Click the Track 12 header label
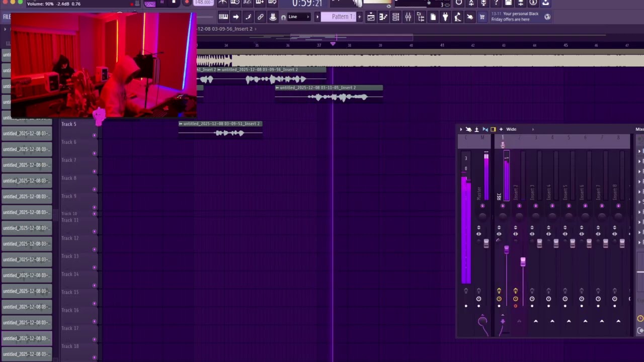Screen dimensions: 644x362 point(70,238)
